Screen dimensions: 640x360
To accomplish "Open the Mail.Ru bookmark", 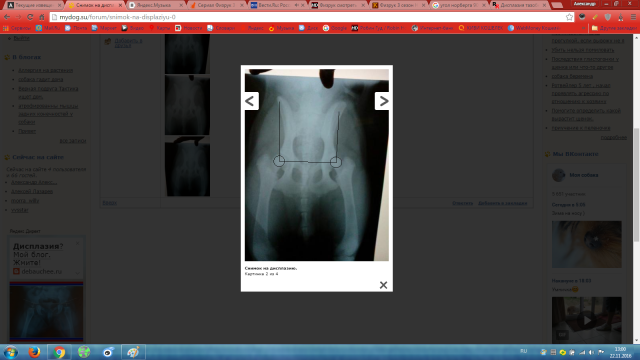I will pyautogui.click(x=48, y=28).
